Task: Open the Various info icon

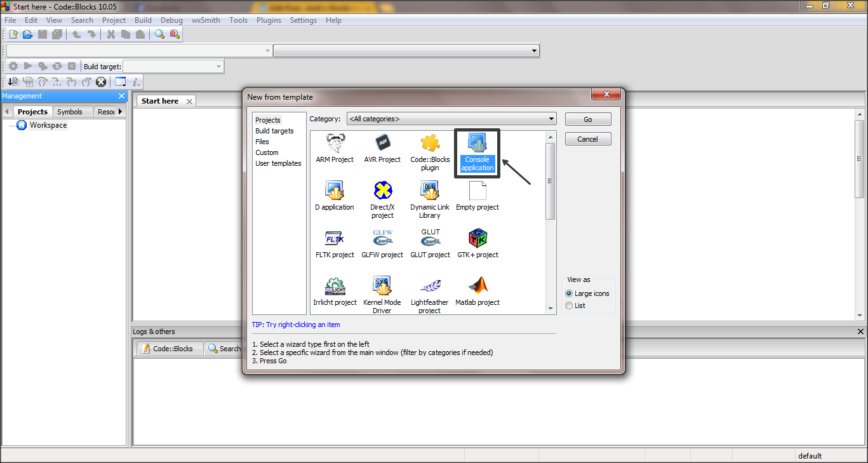Action: [136, 82]
